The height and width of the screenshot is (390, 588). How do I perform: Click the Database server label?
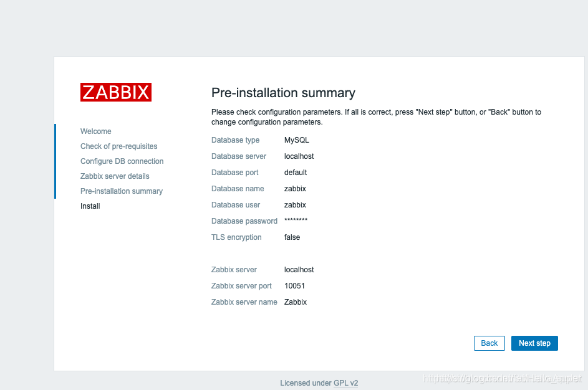pyautogui.click(x=238, y=156)
